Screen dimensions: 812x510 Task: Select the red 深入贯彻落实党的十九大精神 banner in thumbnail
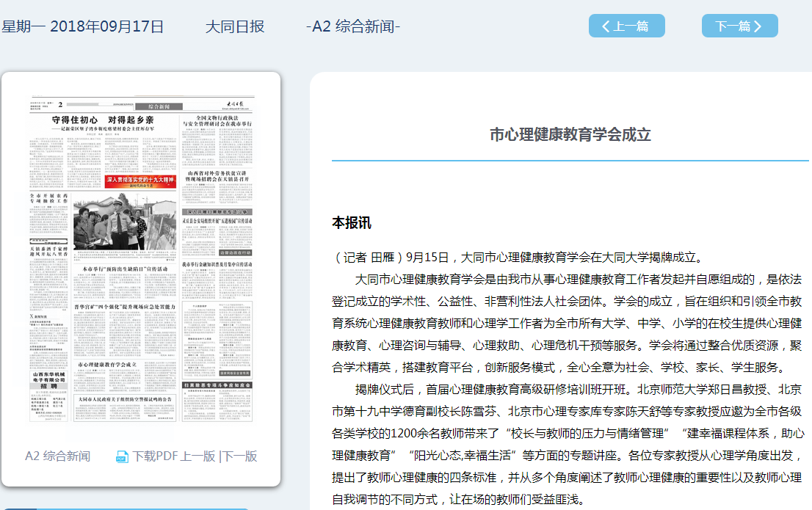140,181
